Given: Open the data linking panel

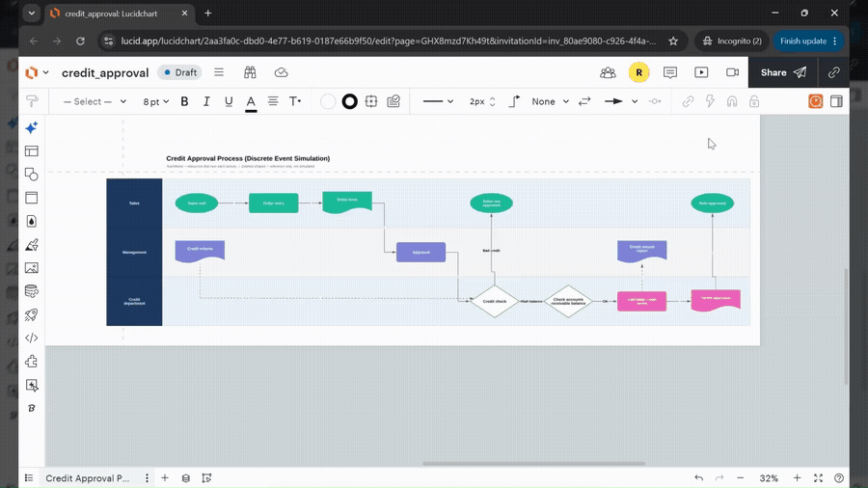Looking at the screenshot, I should coord(32,291).
